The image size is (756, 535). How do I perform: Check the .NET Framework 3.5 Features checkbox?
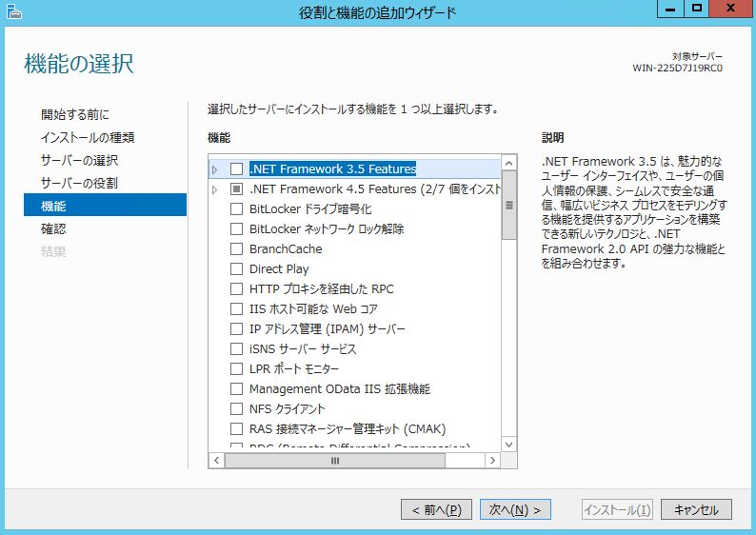(236, 169)
